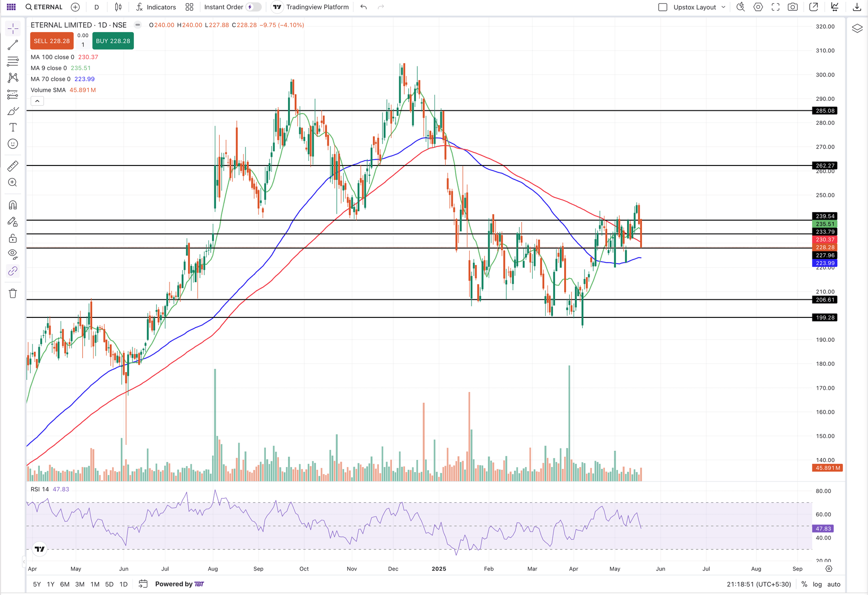Click the MA 100 close indicator legend

64,57
